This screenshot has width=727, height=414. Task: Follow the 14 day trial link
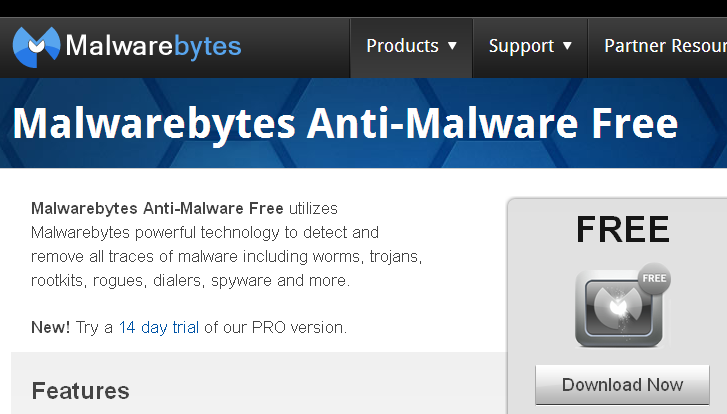159,327
